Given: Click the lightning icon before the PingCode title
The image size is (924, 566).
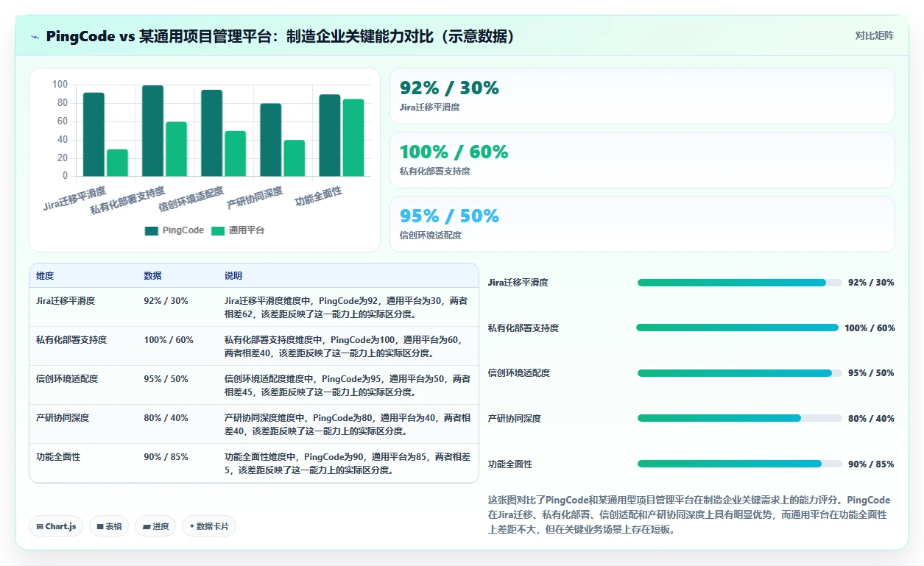Looking at the screenshot, I should tap(35, 37).
